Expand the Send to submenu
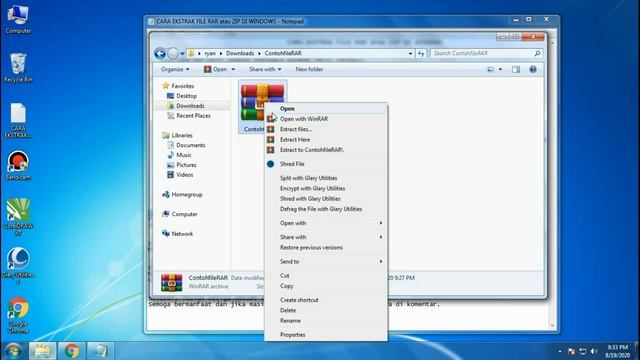Screen dimensions: 640x360 (x=326, y=262)
